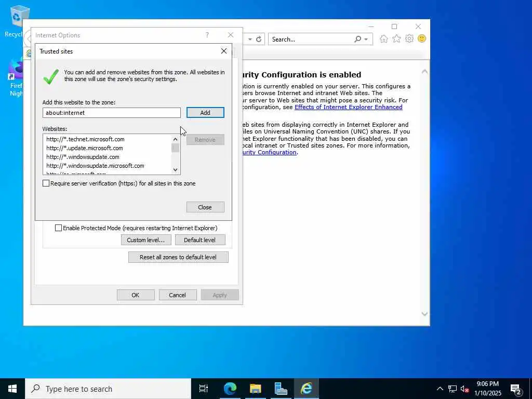Open the Tools gear icon in Internet Explorer
532x399 pixels.
pyautogui.click(x=409, y=39)
